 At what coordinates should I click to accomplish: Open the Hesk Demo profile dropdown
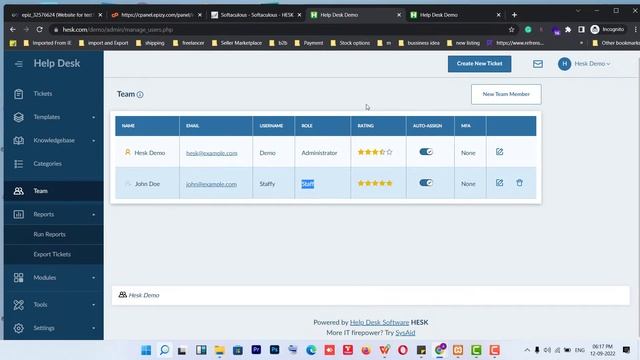click(592, 64)
